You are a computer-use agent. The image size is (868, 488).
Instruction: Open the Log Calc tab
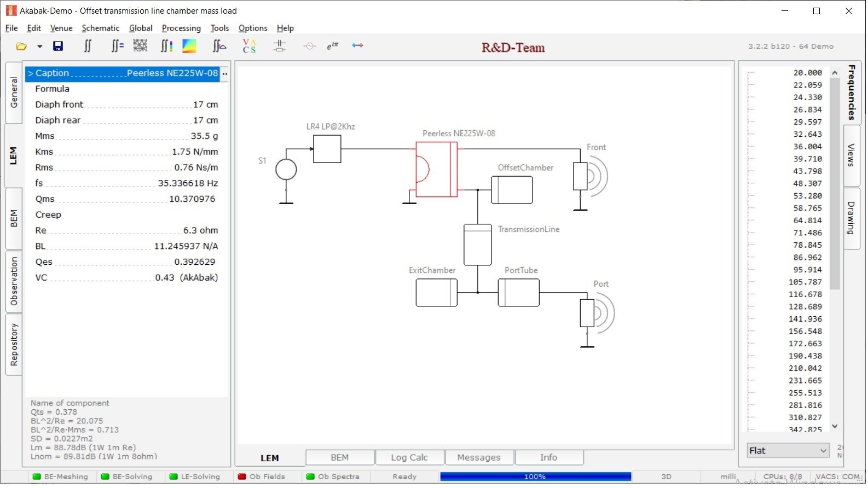click(409, 457)
